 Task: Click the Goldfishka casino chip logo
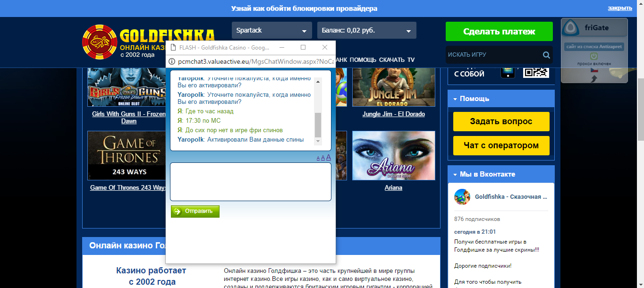99,42
